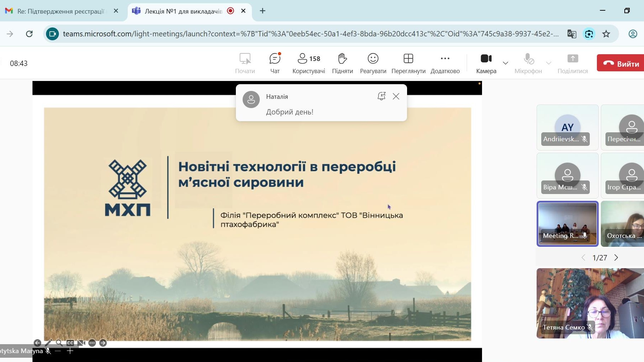Click the slide pen annotation tool
Screen dimensions: 644x362
pos(48,343)
